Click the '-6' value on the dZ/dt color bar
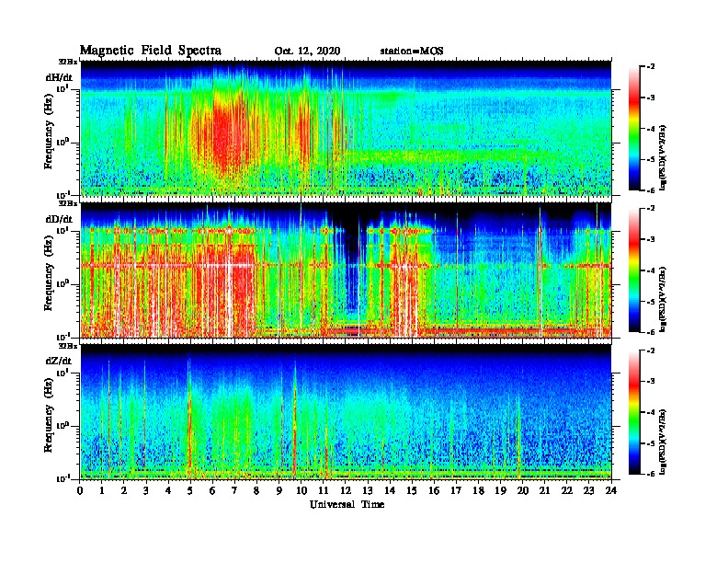This screenshot has height=563, width=728. pyautogui.click(x=651, y=474)
